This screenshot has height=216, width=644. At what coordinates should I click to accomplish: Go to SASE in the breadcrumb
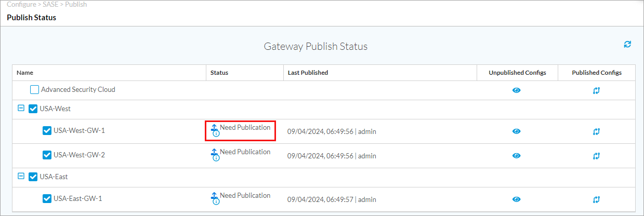[50, 4]
